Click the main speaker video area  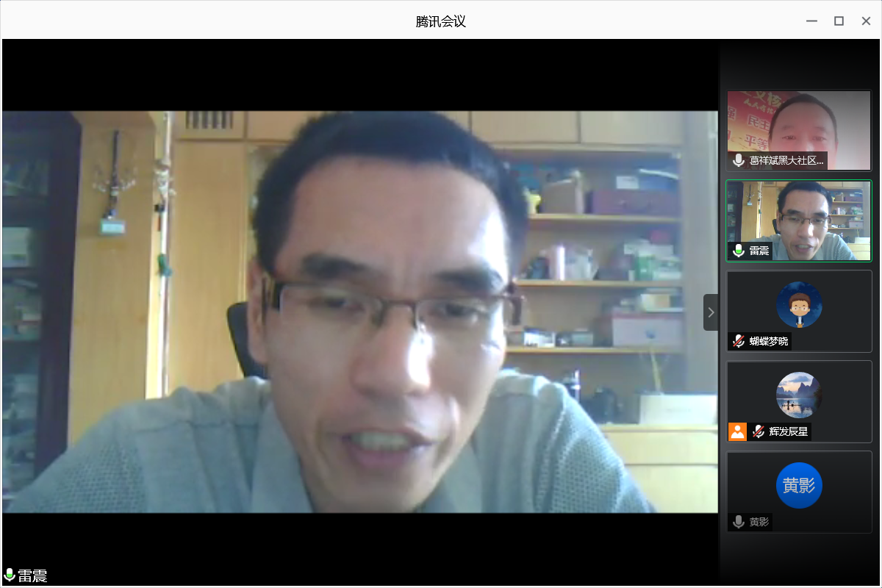[359, 312]
